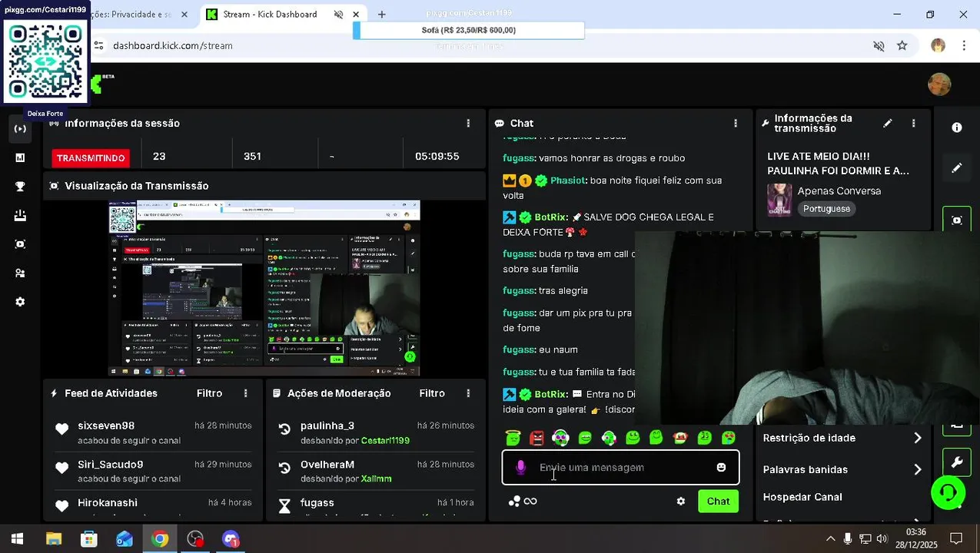Open File Explorer from taskbar
980x553 pixels.
point(54,539)
